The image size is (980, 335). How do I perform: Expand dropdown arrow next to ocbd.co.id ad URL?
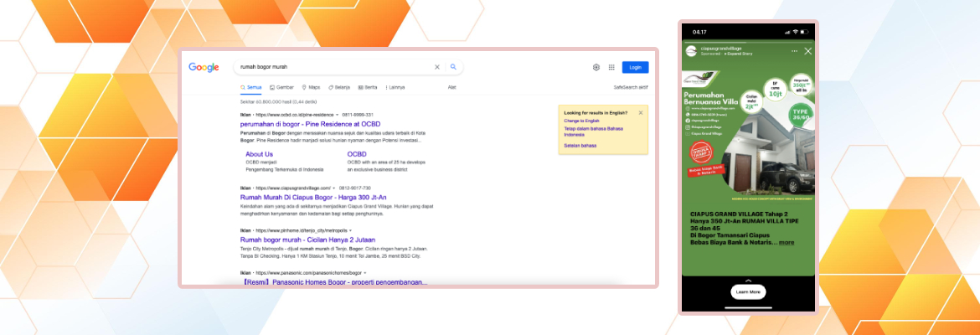pyautogui.click(x=337, y=115)
